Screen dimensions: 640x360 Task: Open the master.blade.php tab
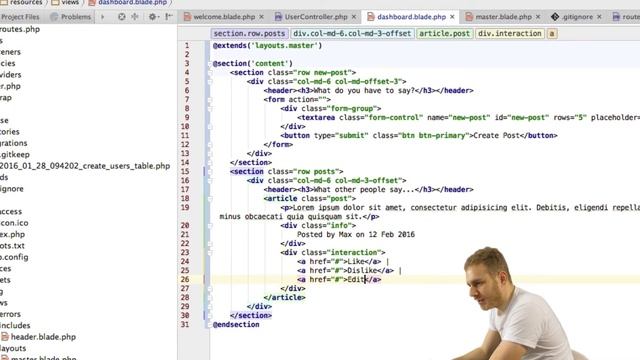pyautogui.click(x=503, y=17)
